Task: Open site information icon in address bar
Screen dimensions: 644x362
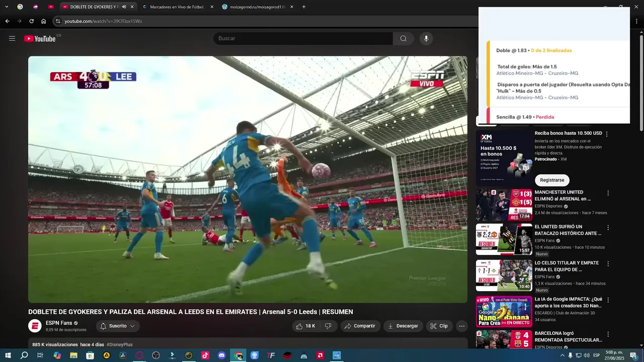Action: 58,21
